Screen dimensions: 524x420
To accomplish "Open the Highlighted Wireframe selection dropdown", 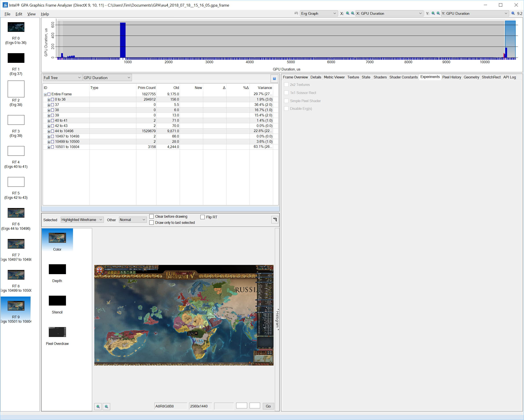I will [x=82, y=220].
